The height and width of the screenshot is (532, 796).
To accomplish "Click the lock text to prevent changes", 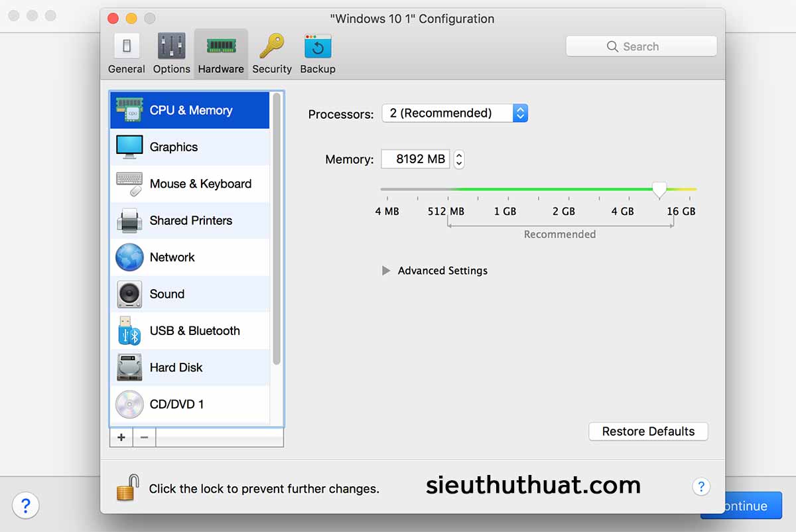I will click(264, 489).
